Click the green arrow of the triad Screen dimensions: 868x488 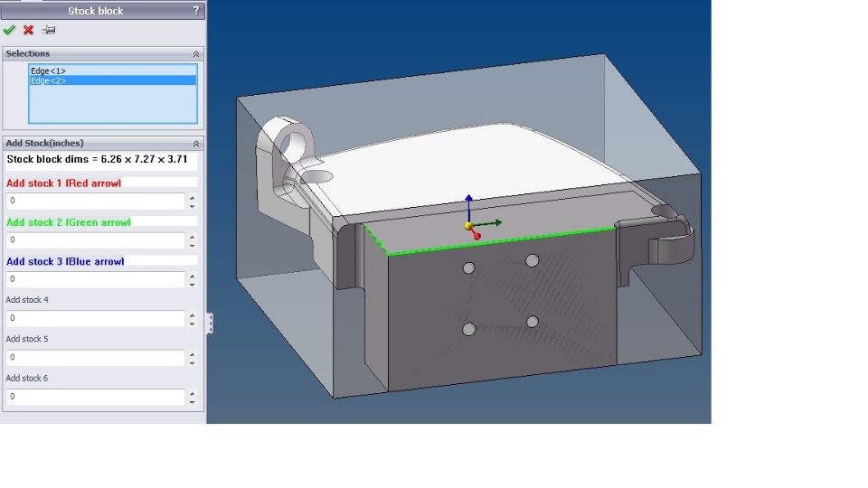[488, 223]
